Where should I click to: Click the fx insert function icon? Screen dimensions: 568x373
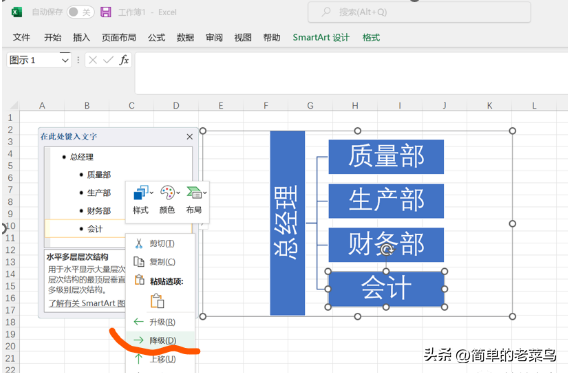pyautogui.click(x=124, y=60)
